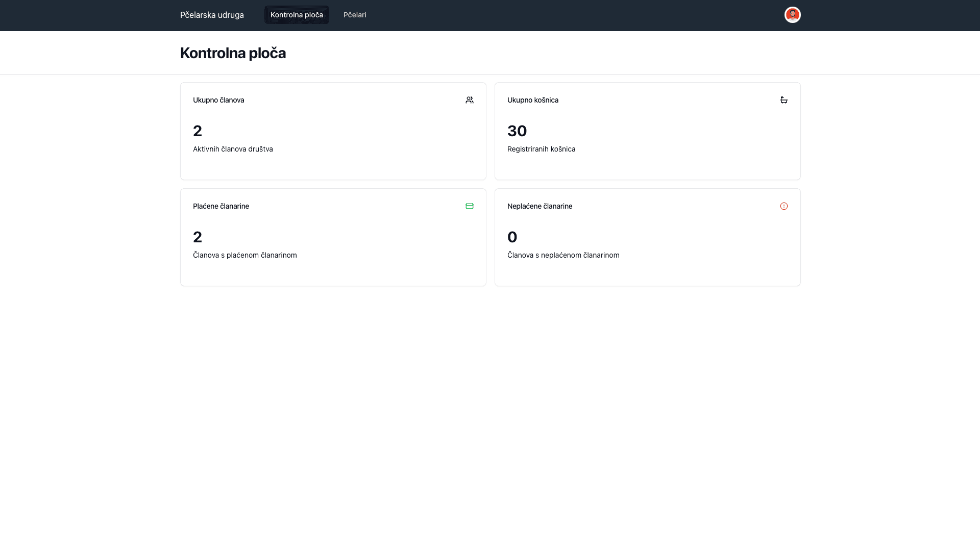Click the members icon in Ukupno članova card
The height and width of the screenshot is (551, 980).
(x=470, y=100)
